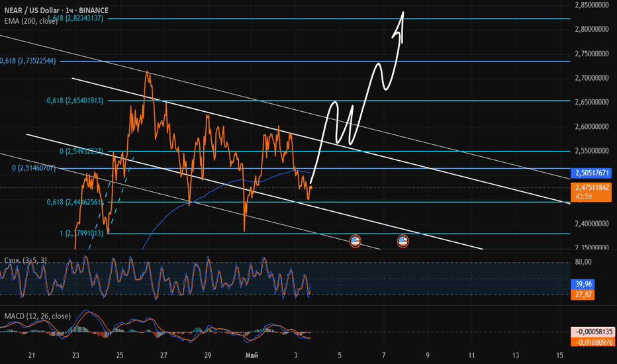The height and width of the screenshot is (364, 617).
Task: Click the price axis value 2,70000000
Action: tap(591, 78)
